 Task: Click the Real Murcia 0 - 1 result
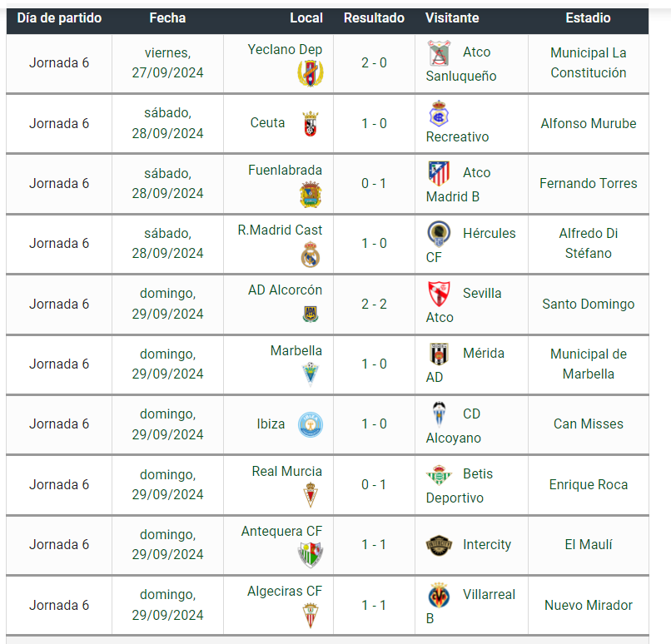tap(374, 484)
